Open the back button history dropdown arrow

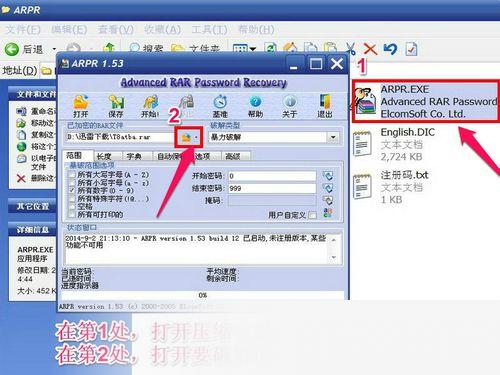click(54, 50)
